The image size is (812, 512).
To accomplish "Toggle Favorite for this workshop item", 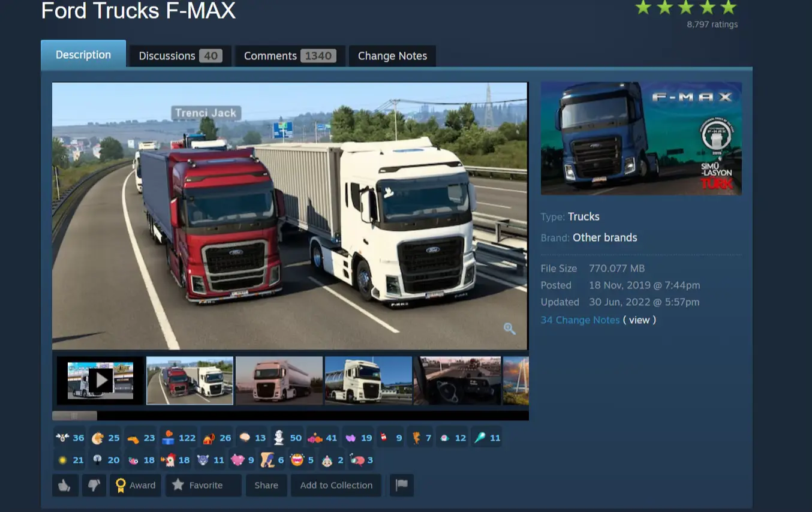I will (x=203, y=485).
